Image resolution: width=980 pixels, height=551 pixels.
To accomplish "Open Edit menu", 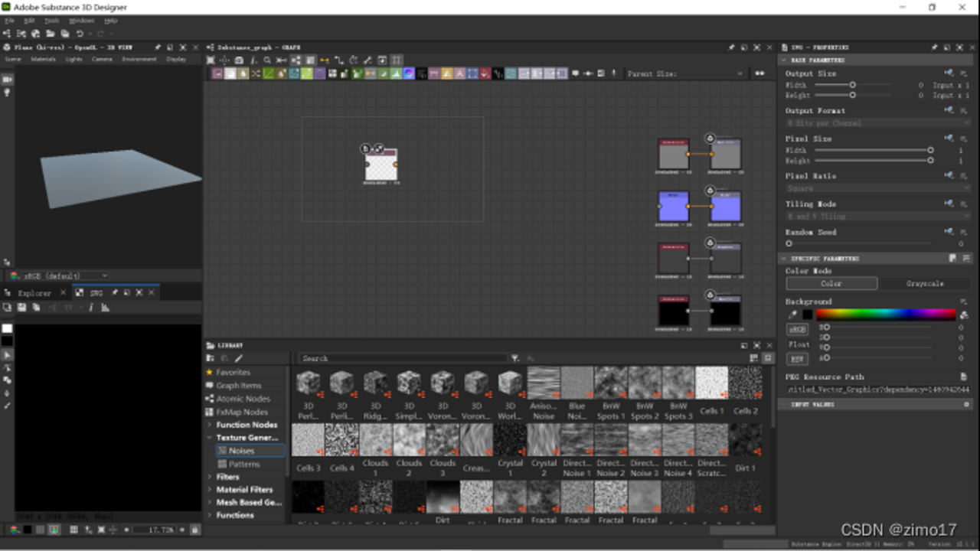I will coord(29,21).
